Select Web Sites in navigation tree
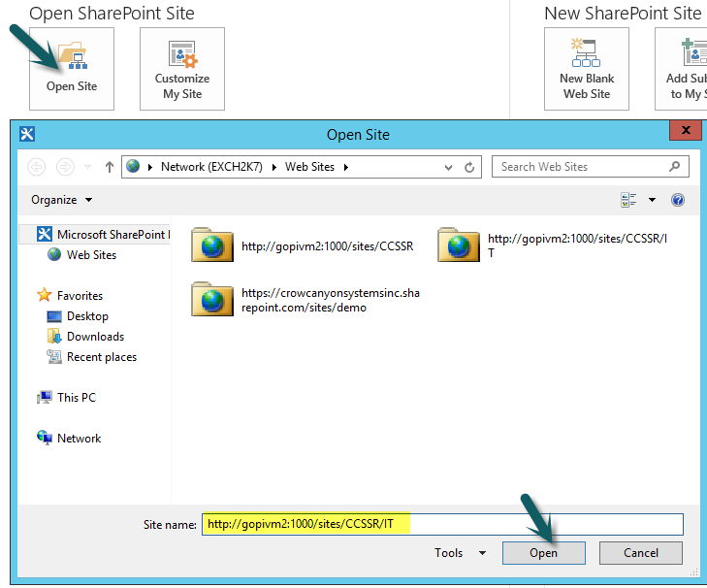The image size is (707, 588). (x=91, y=255)
